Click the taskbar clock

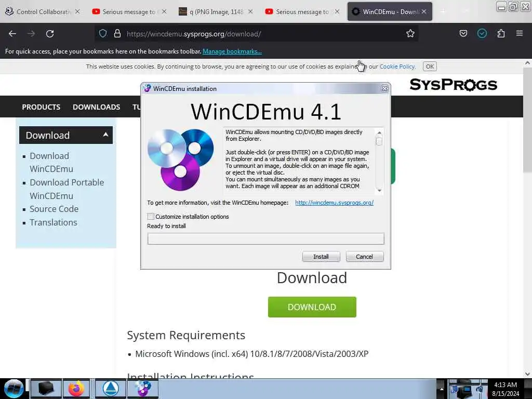pos(505,389)
